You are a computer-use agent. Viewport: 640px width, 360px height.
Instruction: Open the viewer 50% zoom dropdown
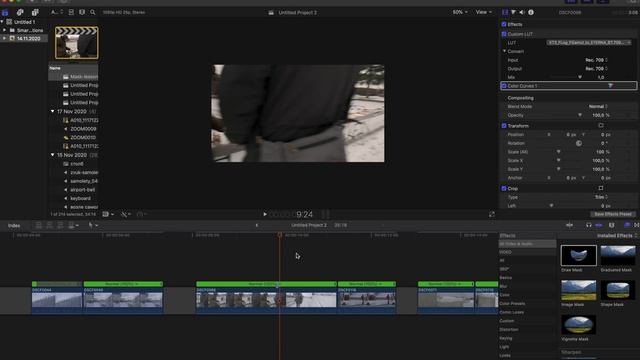460,12
